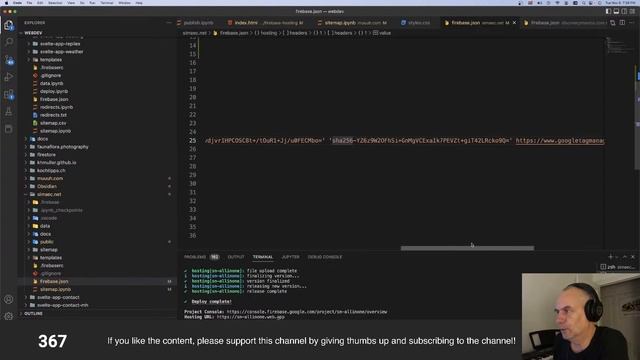640x360 pixels.
Task: Open the customize layout control
Action: click(632, 11)
